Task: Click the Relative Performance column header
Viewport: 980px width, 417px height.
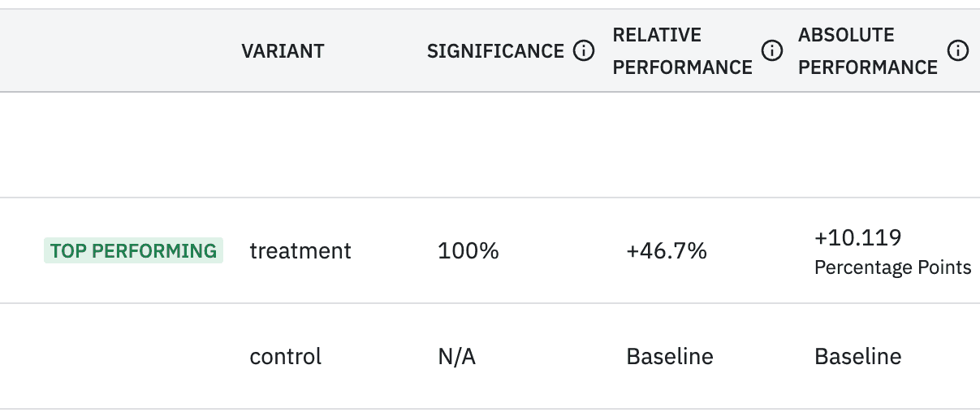Action: (682, 51)
